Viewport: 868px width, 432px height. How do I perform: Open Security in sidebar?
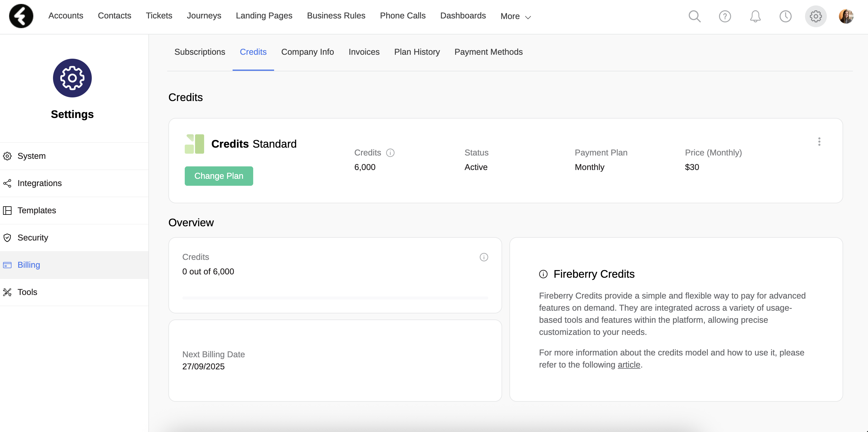tap(74, 238)
